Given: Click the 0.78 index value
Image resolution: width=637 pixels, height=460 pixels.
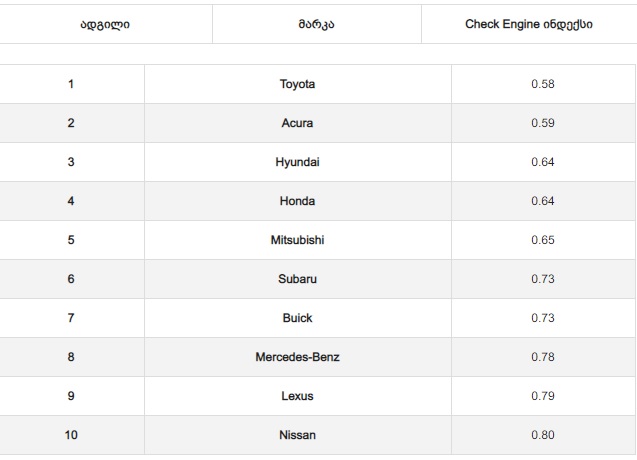Looking at the screenshot, I should [542, 357].
